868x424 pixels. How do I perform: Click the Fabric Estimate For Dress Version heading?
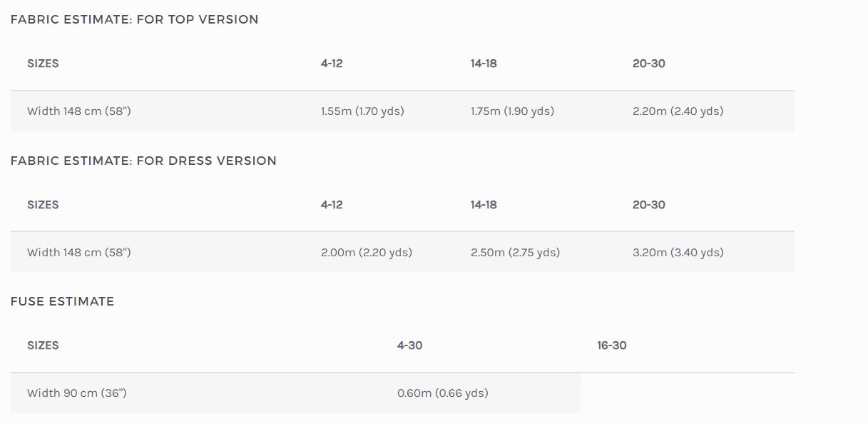(143, 161)
